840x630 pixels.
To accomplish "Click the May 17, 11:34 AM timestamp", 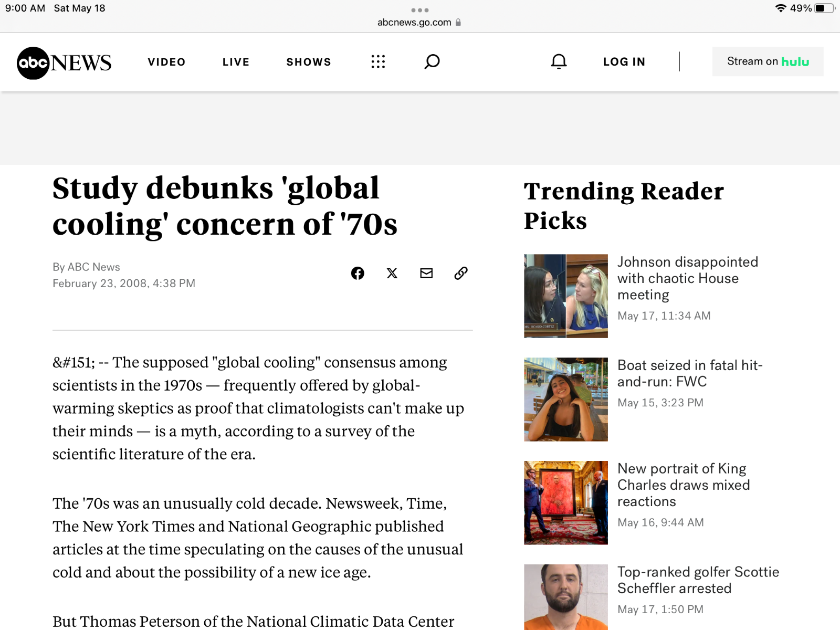I will coord(664,316).
